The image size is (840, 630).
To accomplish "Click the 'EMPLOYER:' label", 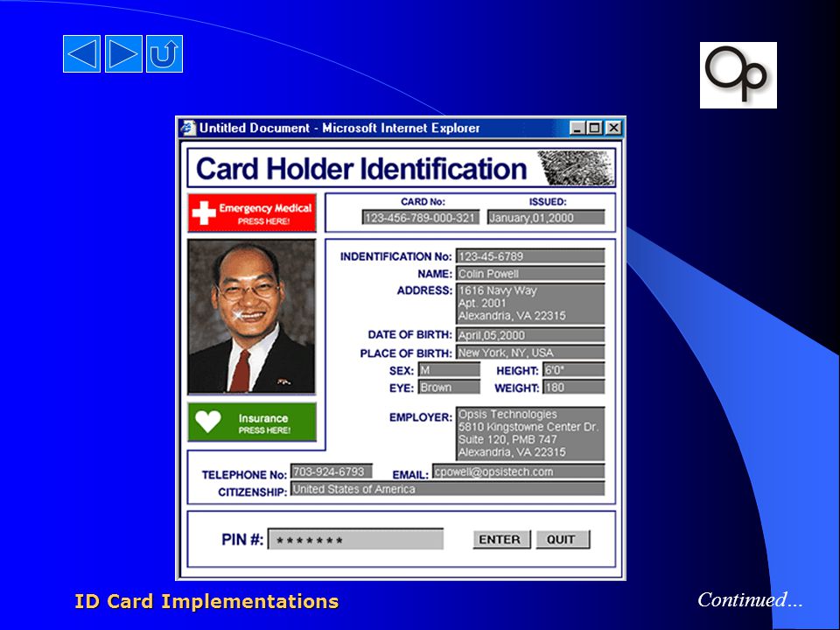I will [x=421, y=417].
